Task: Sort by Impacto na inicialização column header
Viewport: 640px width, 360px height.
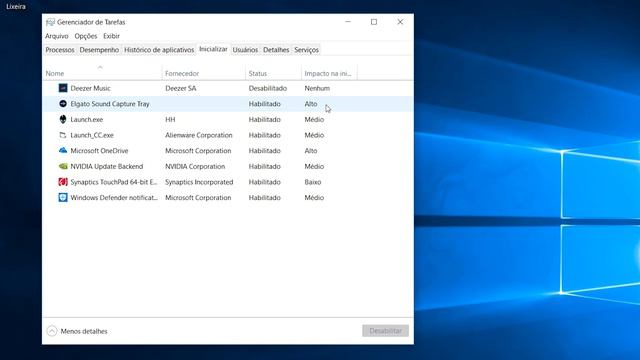Action: [x=328, y=73]
